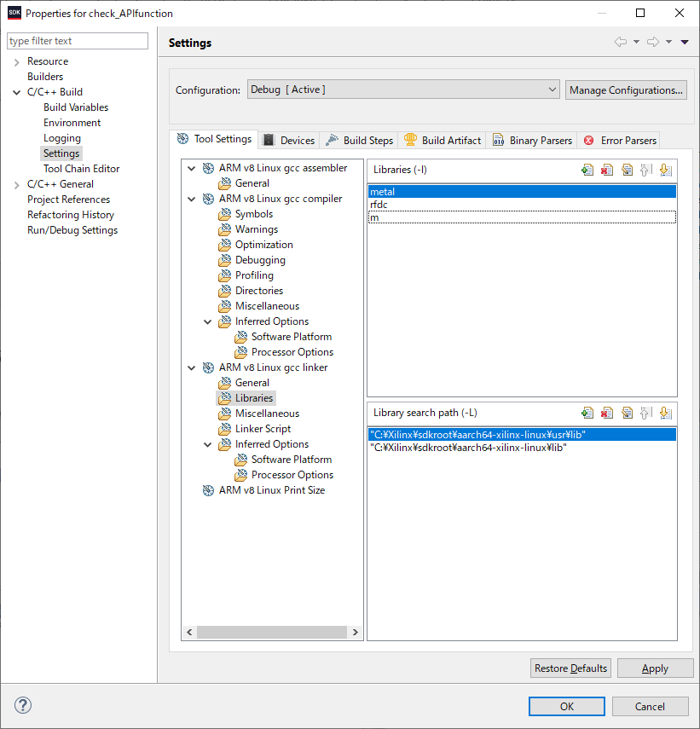Select Directories under gcc compiler
Image resolution: width=700 pixels, height=729 pixels.
point(259,291)
